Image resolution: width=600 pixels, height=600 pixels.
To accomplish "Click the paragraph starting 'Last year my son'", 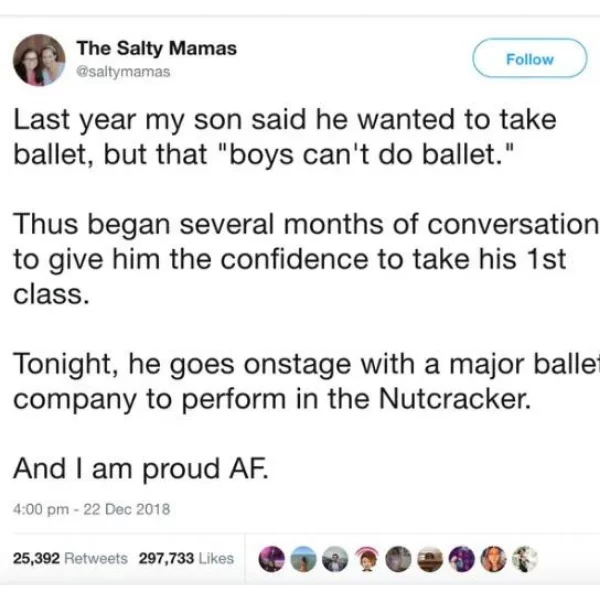I will click(285, 137).
